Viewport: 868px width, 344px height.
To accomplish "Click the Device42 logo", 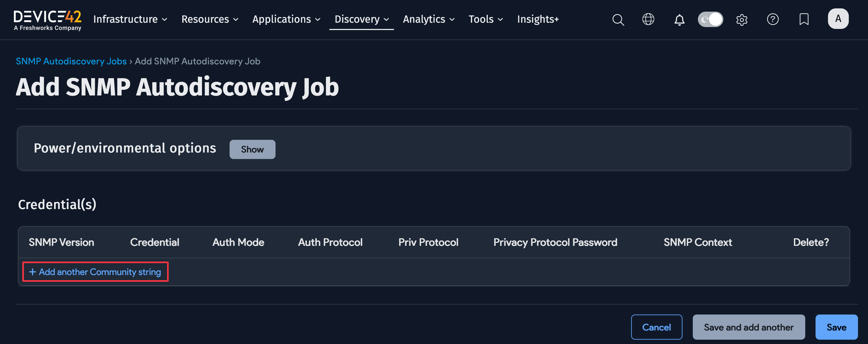I will [x=47, y=19].
